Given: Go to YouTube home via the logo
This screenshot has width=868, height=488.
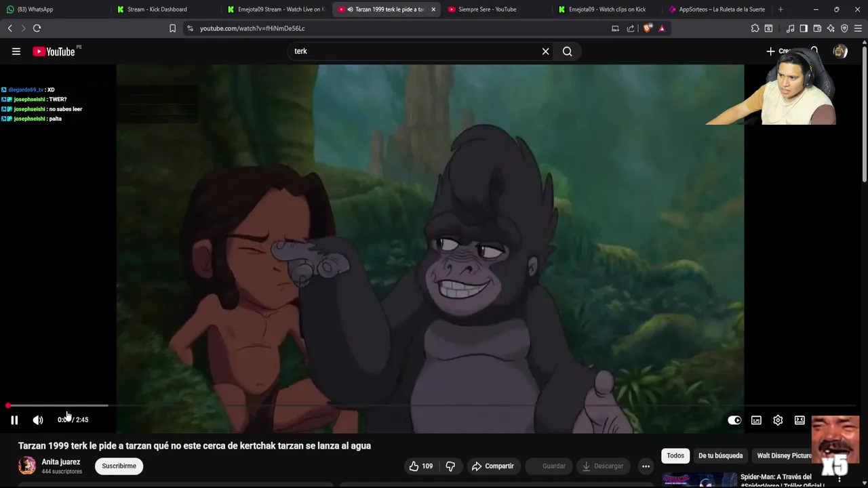Looking at the screenshot, I should tap(54, 52).
